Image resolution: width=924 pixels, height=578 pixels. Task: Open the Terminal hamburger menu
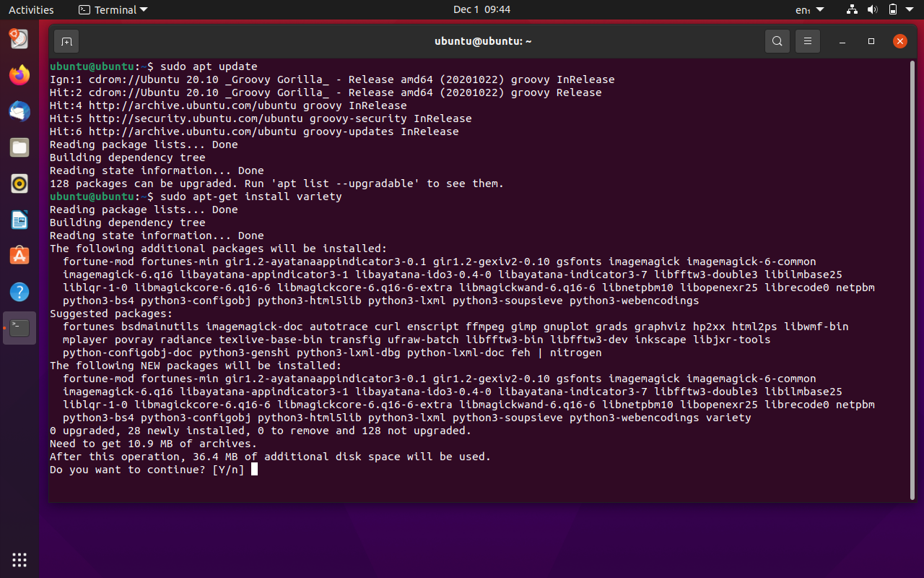click(808, 41)
